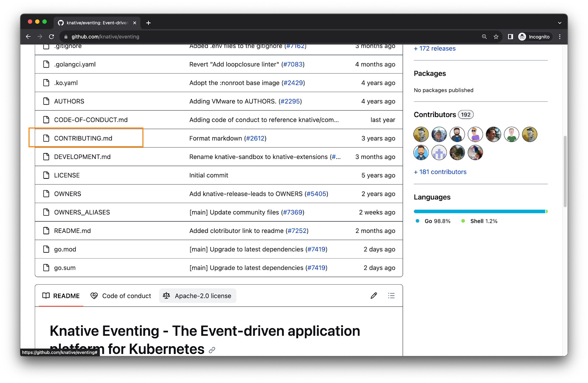Open pull request #2612 link
The width and height of the screenshot is (588, 383).
[255, 138]
